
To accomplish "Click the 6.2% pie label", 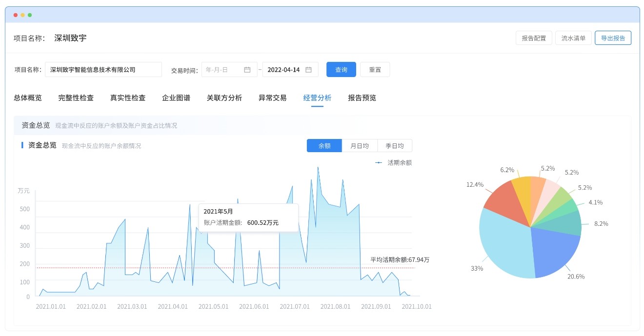I will [x=507, y=170].
